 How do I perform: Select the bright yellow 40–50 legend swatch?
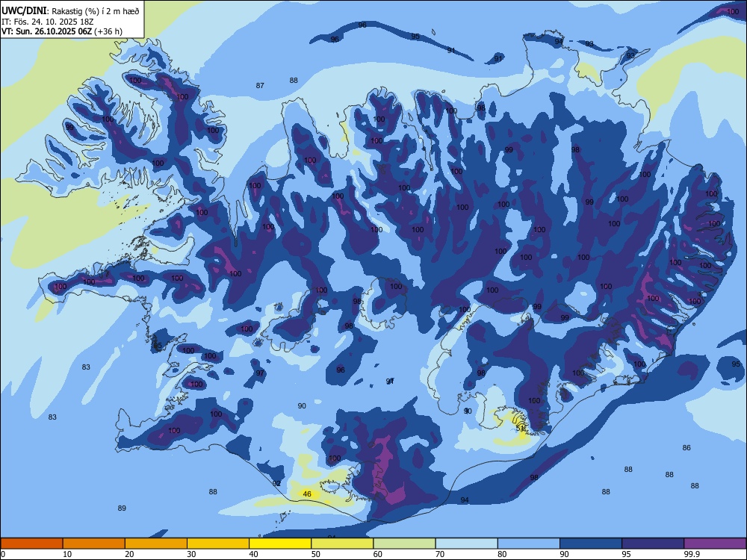coord(280,544)
